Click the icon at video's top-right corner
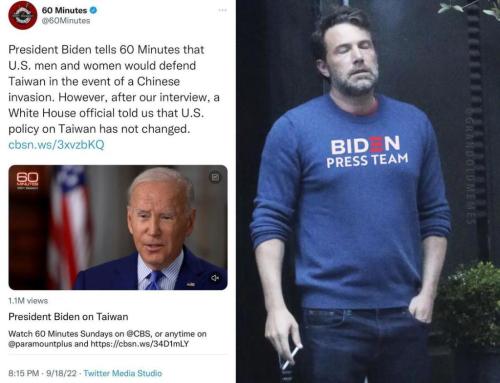The image size is (500, 383). click(x=215, y=177)
